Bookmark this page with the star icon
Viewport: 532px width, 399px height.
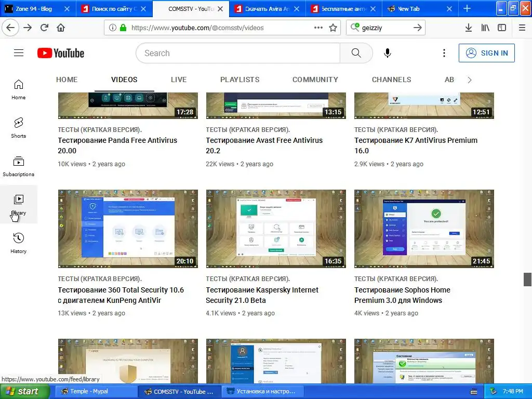click(x=333, y=28)
